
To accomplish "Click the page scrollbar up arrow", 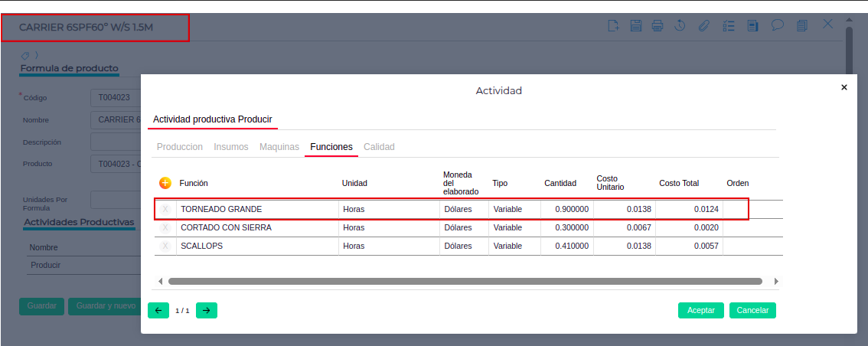I will point(849,21).
